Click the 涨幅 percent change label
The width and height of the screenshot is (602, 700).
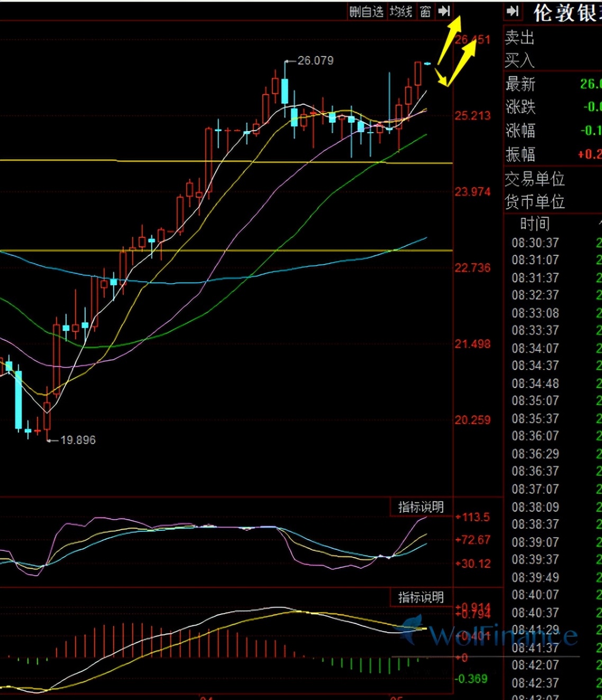coord(521,131)
